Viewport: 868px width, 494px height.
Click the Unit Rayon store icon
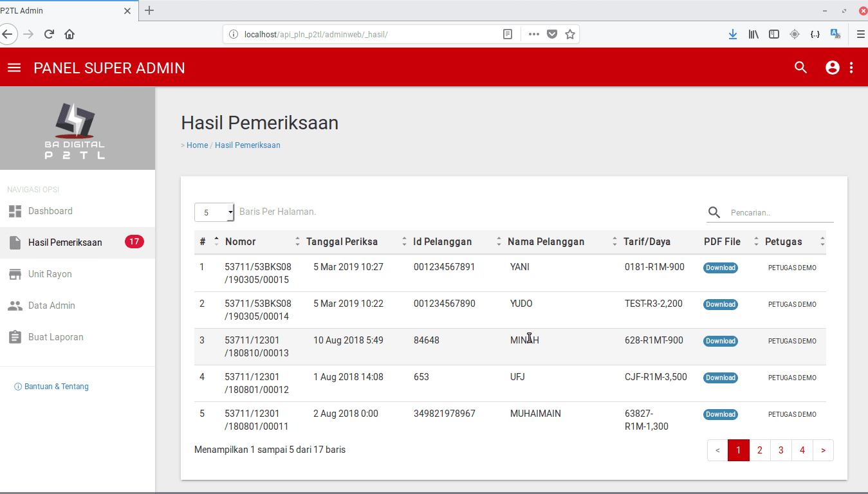pos(15,274)
